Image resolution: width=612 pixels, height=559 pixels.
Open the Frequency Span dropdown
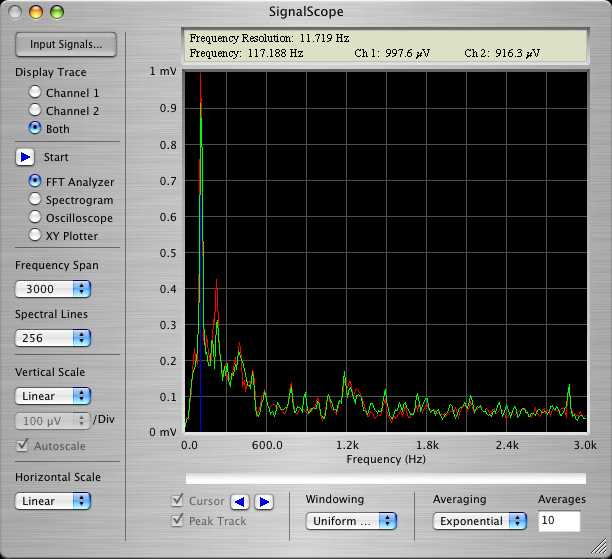(53, 289)
